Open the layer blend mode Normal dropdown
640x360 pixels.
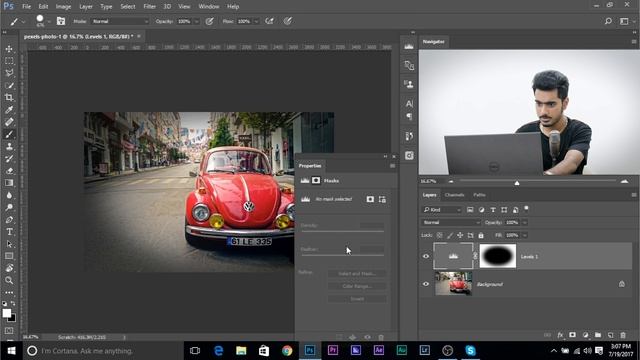(x=451, y=222)
